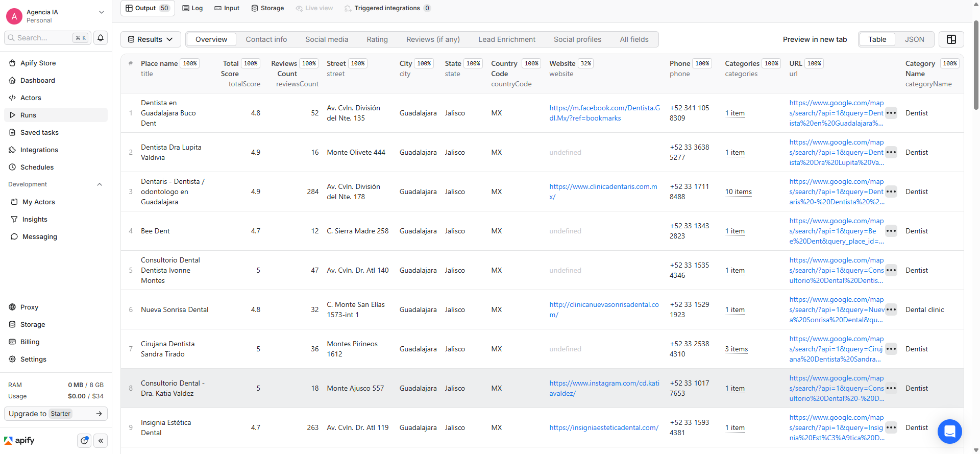
Task: Switch results view to Table
Action: click(877, 39)
